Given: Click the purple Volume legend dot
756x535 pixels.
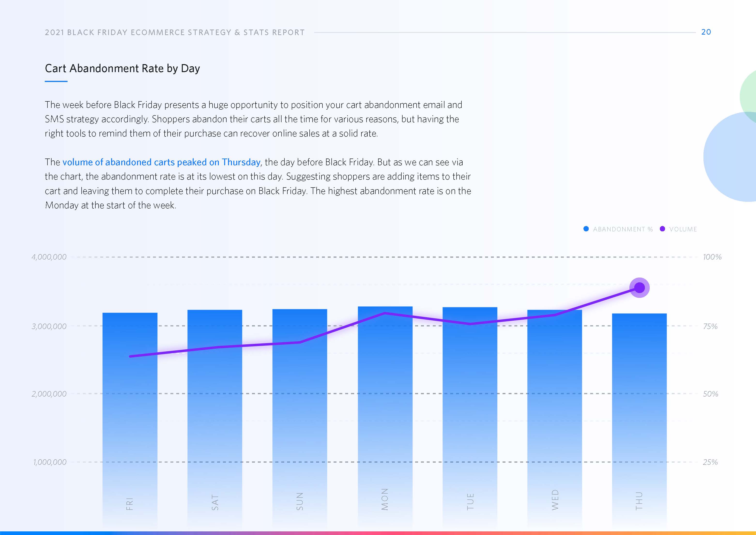Looking at the screenshot, I should [x=662, y=229].
